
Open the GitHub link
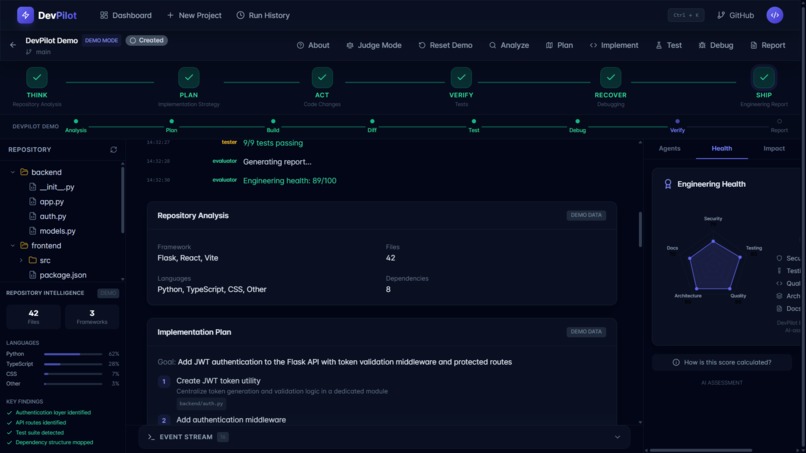coord(736,15)
